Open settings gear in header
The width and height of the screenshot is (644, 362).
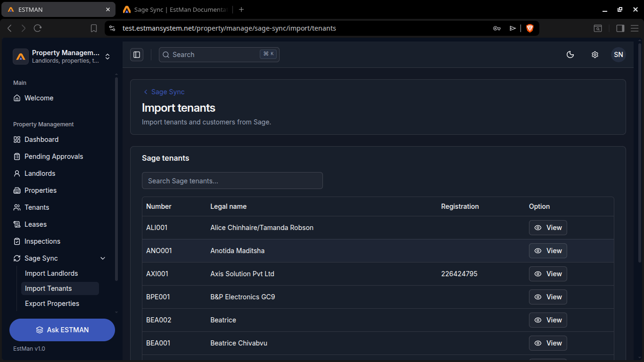(595, 55)
